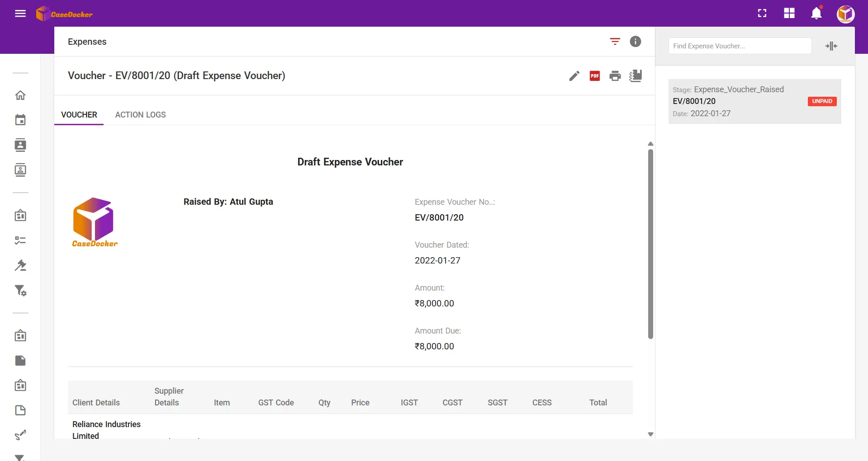
Task: Click the ledger book icon beside print
Action: pos(636,76)
